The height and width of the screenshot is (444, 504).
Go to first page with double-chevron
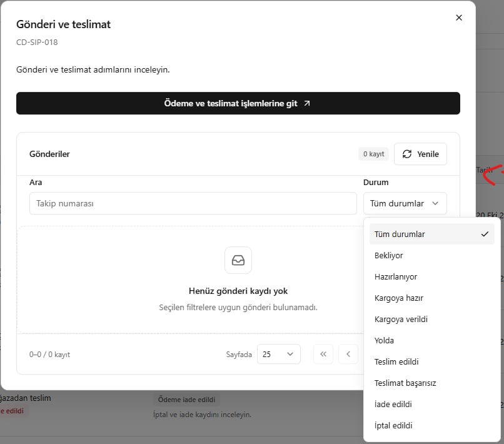(x=323, y=354)
